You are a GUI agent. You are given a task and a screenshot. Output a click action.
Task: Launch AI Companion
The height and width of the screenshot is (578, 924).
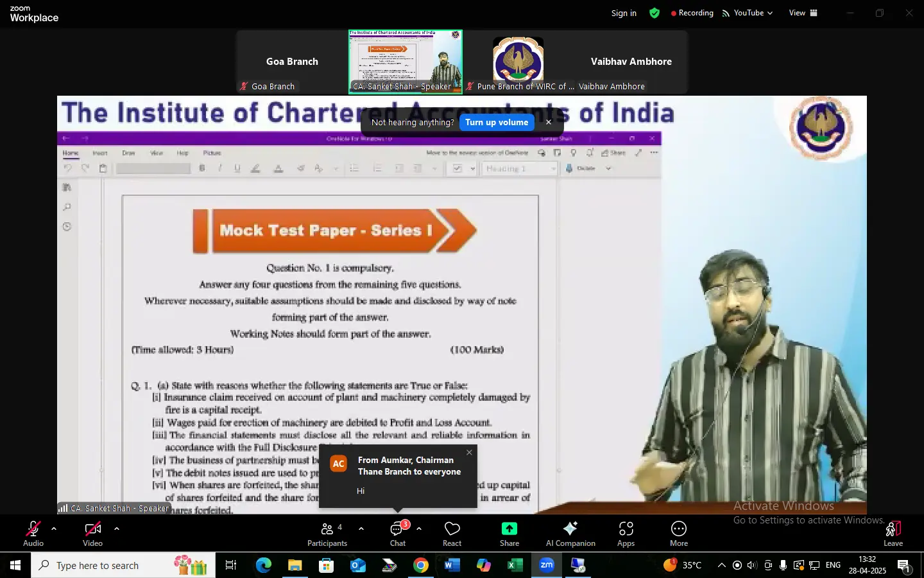(x=570, y=534)
